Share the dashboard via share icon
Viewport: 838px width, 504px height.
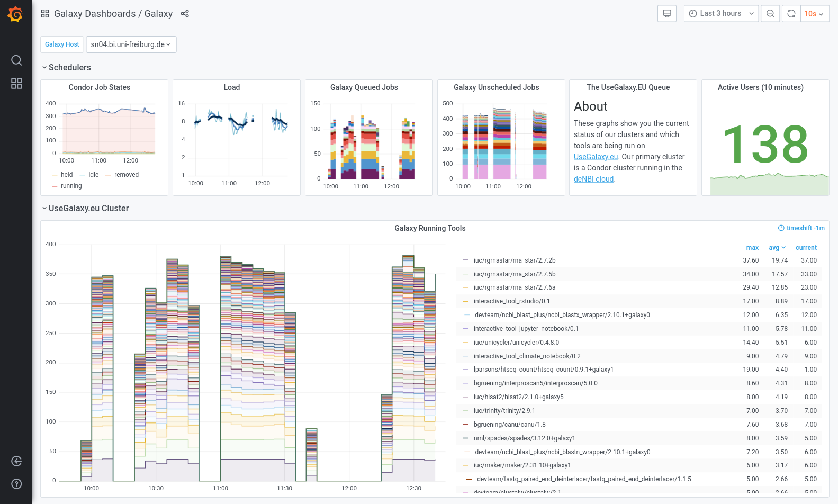tap(185, 14)
